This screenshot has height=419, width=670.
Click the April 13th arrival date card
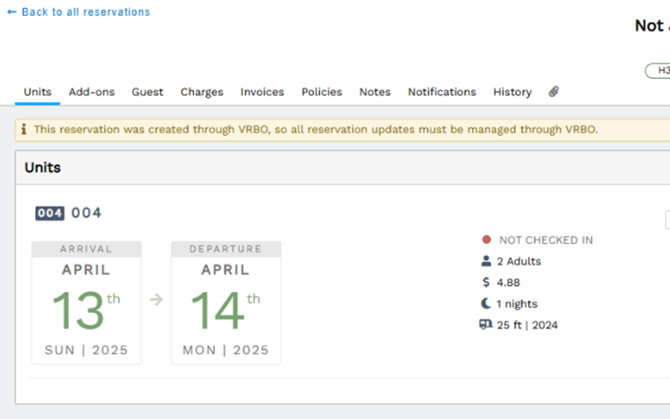pos(86,303)
